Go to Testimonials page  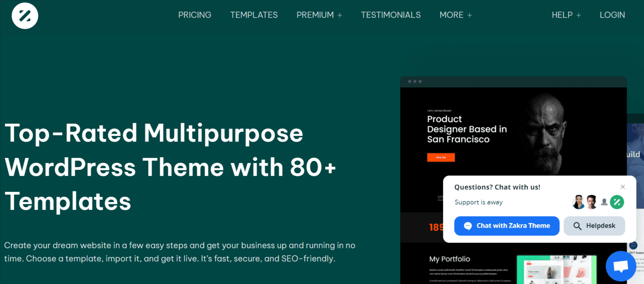tap(391, 15)
